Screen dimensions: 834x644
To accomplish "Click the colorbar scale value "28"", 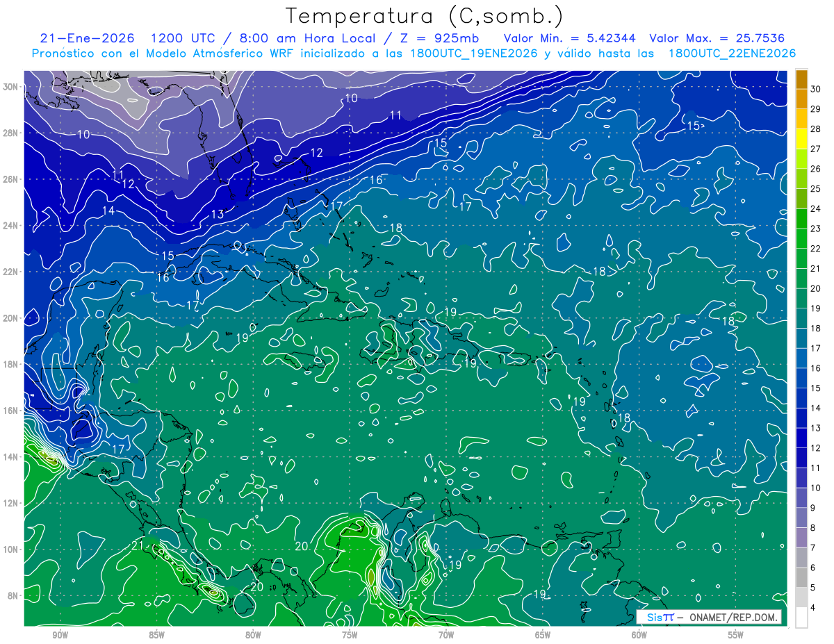I will pyautogui.click(x=816, y=129).
